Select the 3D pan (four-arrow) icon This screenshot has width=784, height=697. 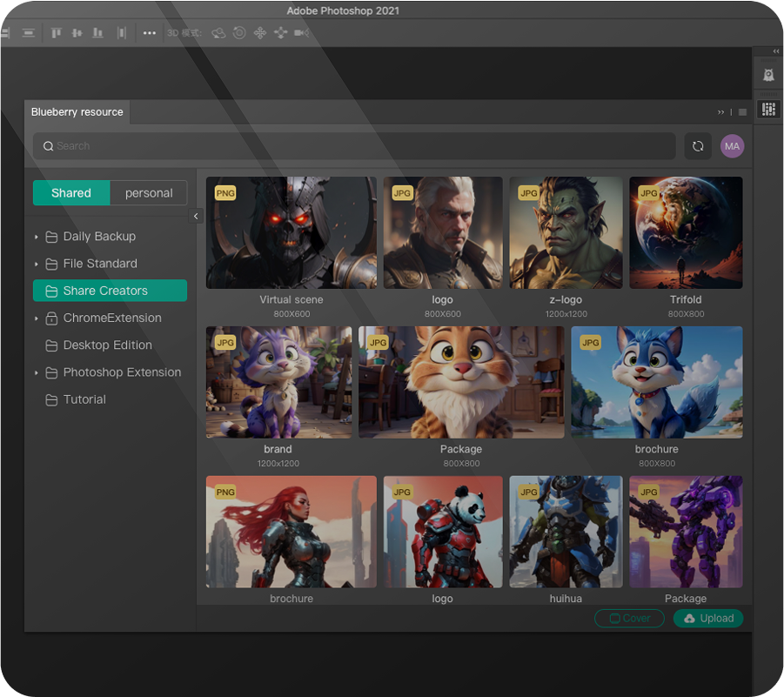(259, 33)
